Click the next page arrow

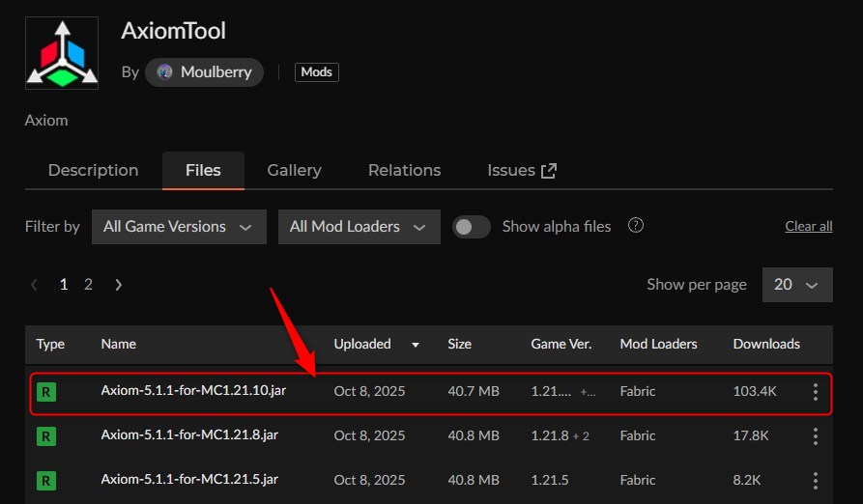coord(119,285)
